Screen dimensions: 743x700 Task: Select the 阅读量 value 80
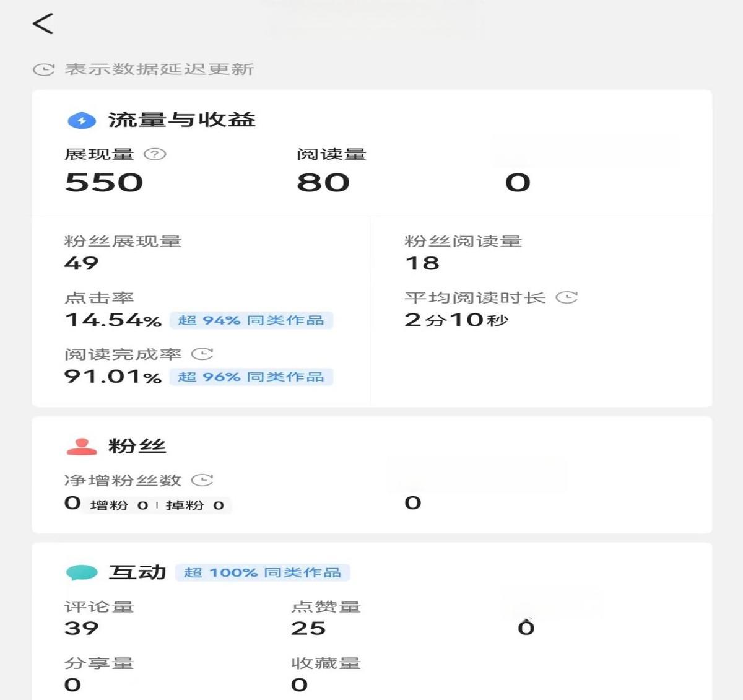(323, 183)
